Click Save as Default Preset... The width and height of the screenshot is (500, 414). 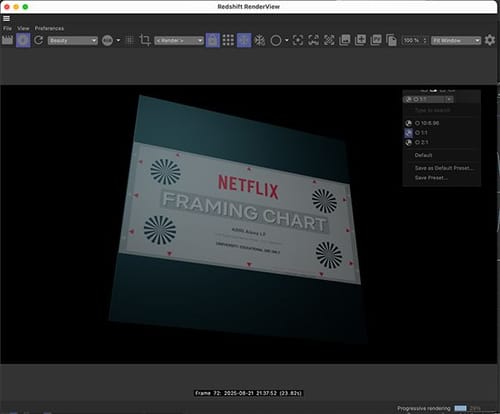coord(444,168)
